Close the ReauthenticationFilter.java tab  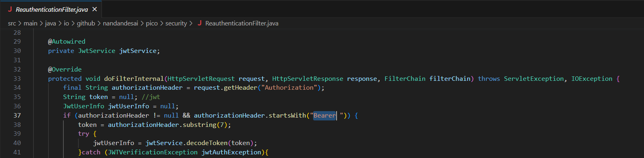[95, 9]
